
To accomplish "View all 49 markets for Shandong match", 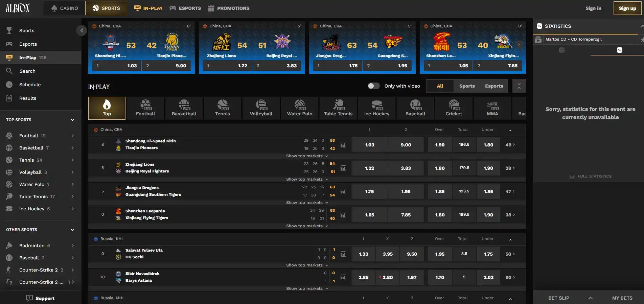I will click(510, 145).
